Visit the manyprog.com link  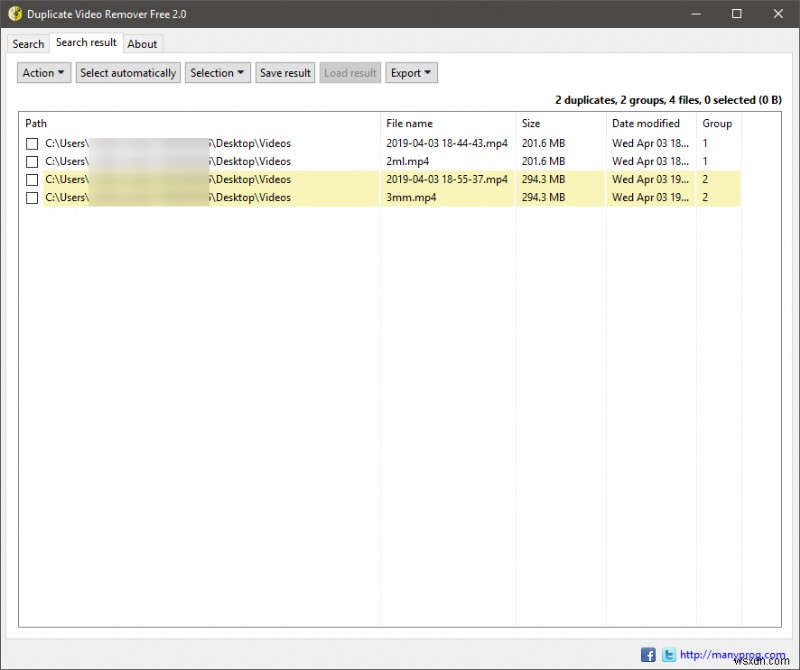point(732,654)
